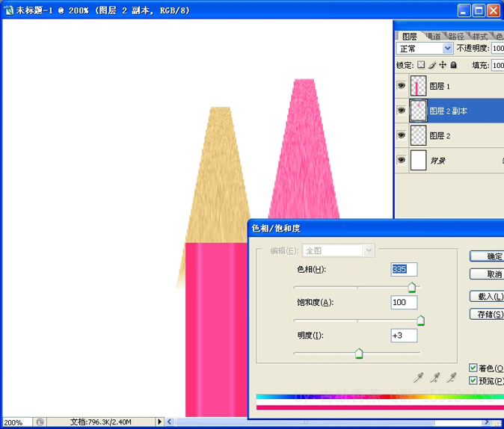Select the add-to-sample eyedropper

[435, 377]
